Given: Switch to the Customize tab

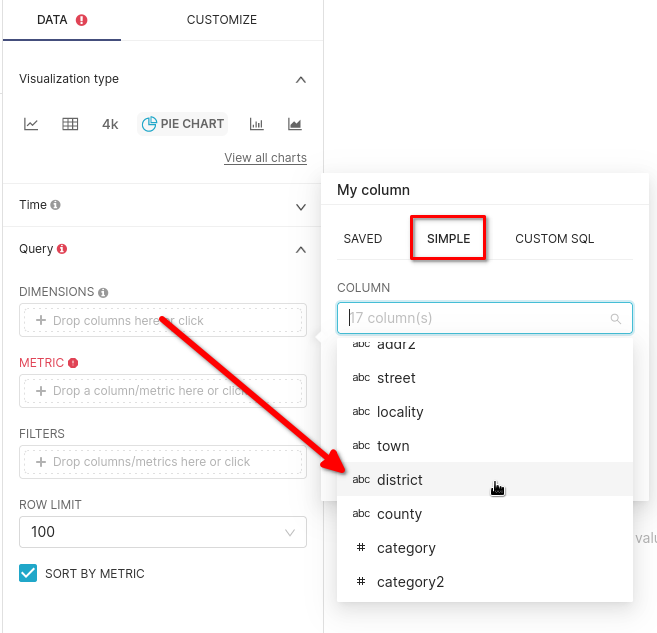Looking at the screenshot, I should pyautogui.click(x=222, y=20).
